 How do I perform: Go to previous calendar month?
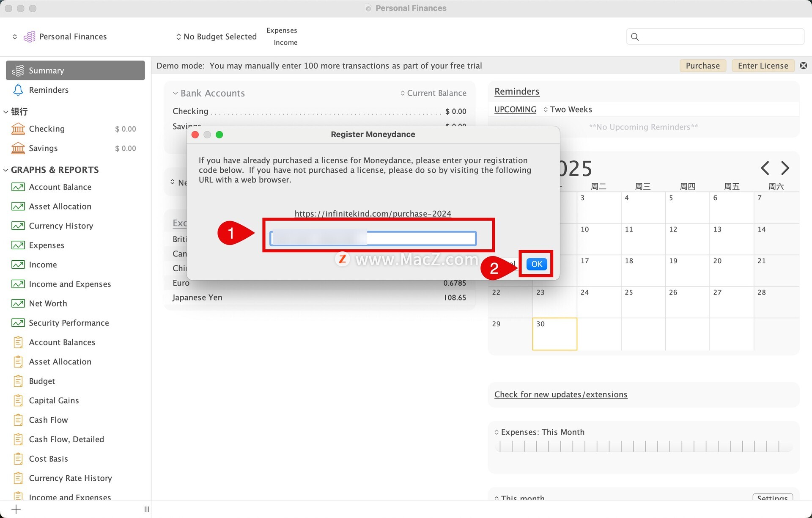765,168
